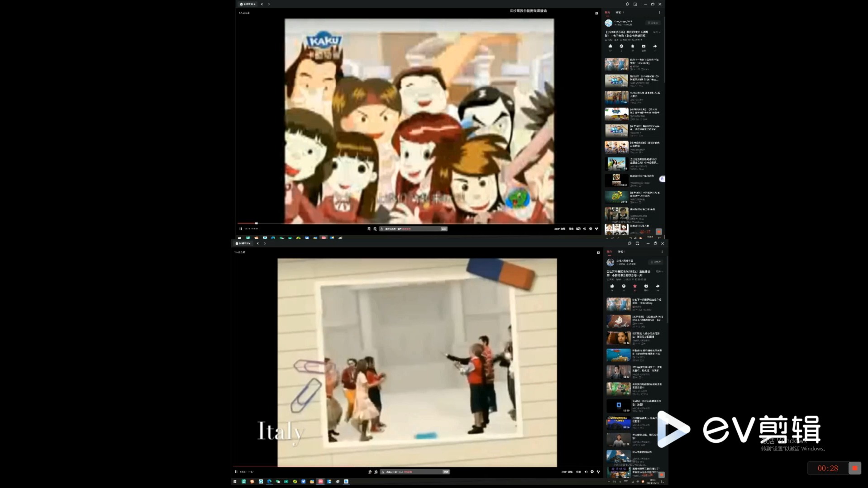Mute the volume in bottom player
This screenshot has width=868, height=488.
[x=586, y=472]
